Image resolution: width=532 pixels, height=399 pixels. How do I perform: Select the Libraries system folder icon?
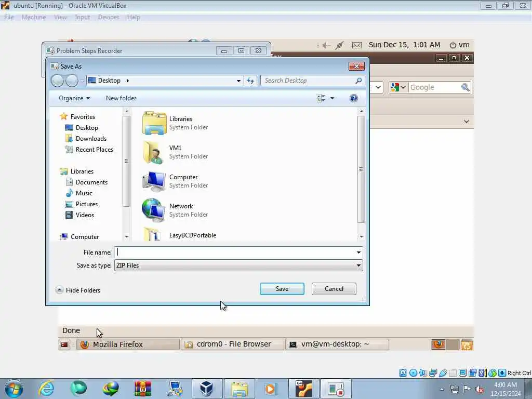pyautogui.click(x=154, y=123)
